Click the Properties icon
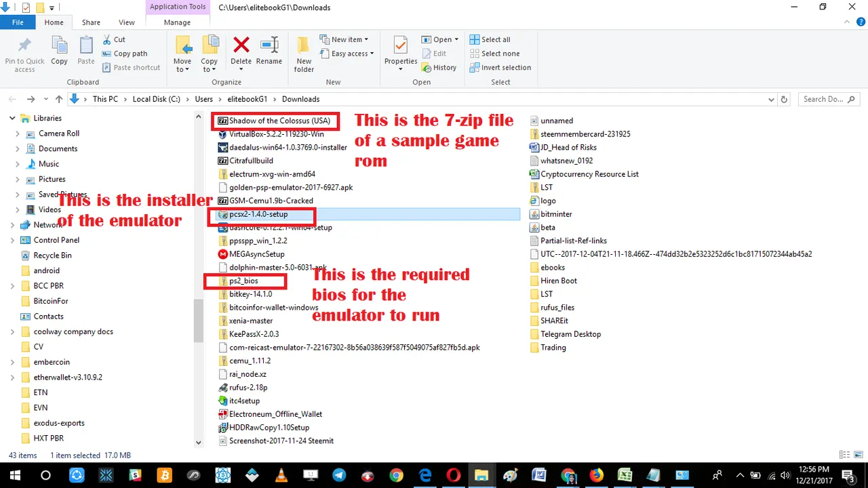This screenshot has height=488, width=868. (401, 45)
